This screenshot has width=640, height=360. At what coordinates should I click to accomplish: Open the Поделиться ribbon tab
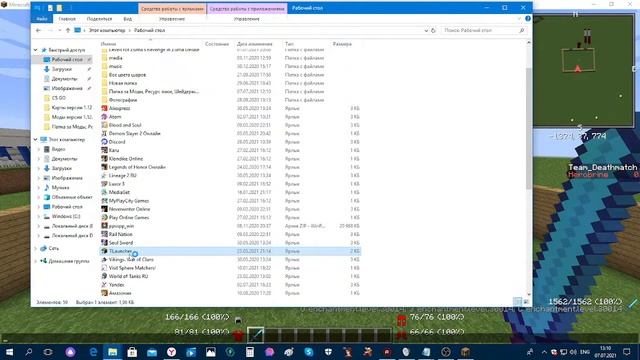tap(99, 19)
